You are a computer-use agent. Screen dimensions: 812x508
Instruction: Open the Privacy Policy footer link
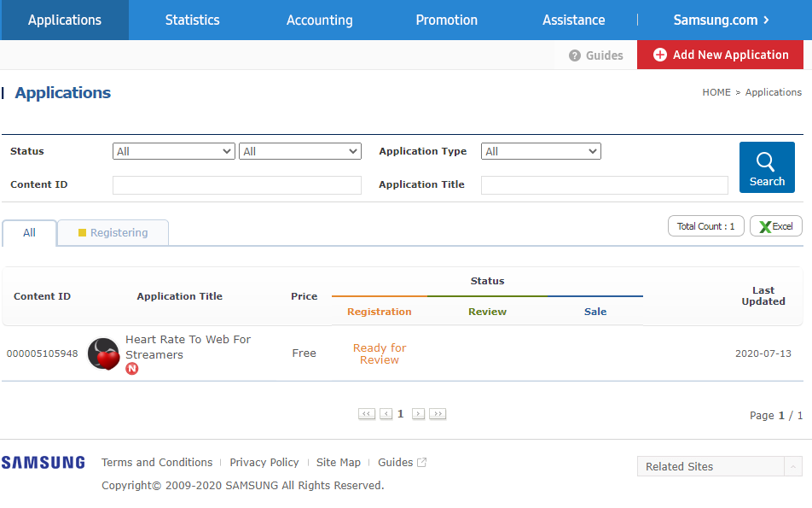(x=264, y=463)
